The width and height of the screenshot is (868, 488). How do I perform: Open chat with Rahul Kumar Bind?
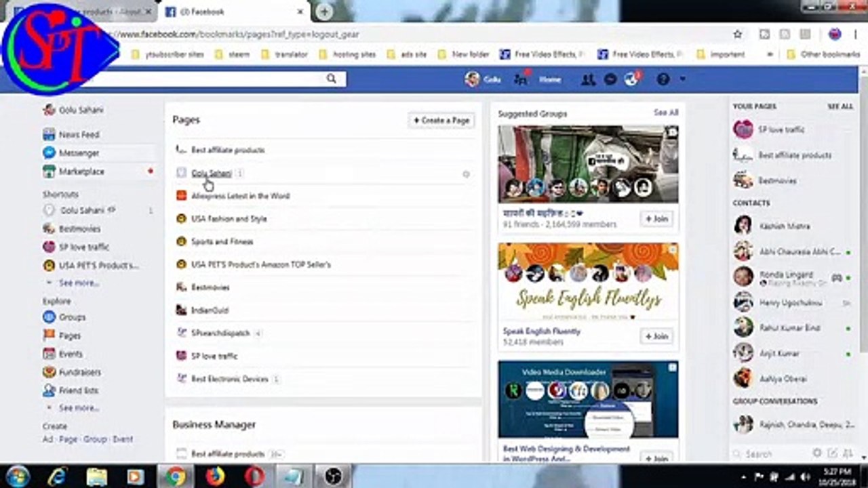point(789,328)
